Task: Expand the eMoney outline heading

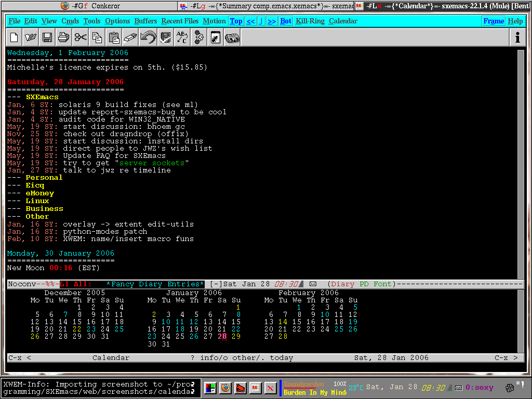Action: [39, 193]
